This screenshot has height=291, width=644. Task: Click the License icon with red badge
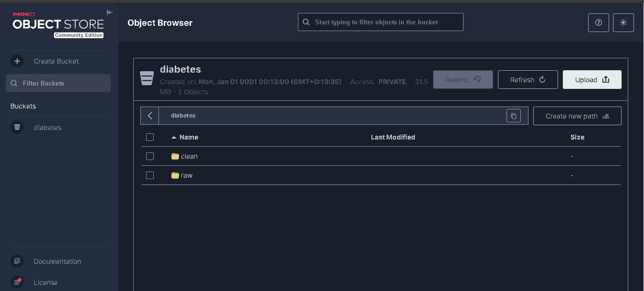(17, 282)
